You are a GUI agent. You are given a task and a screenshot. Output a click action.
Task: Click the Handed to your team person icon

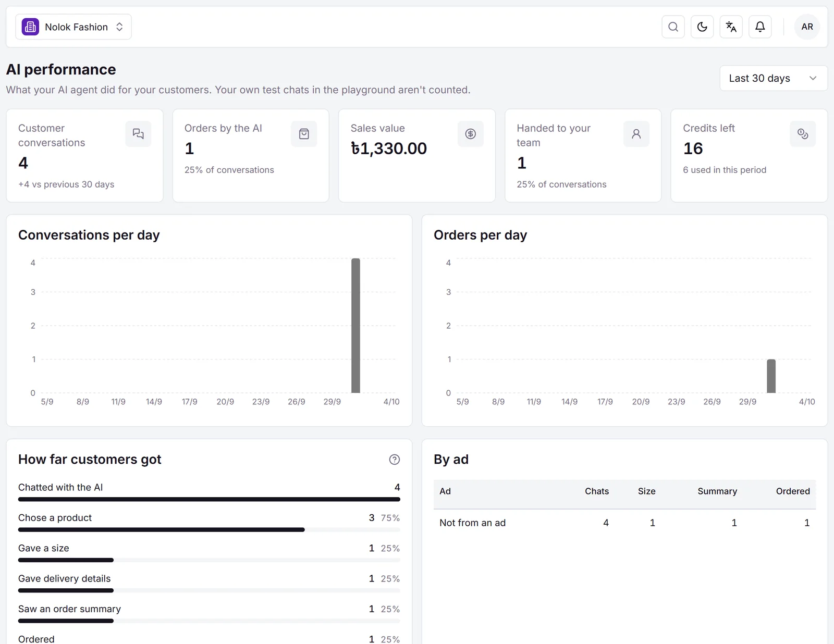tap(636, 134)
